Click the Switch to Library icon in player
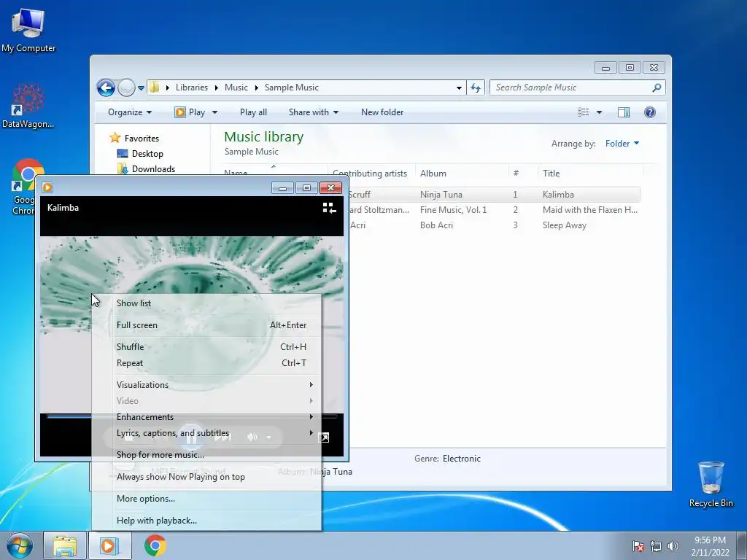This screenshot has height=560, width=747. (329, 208)
